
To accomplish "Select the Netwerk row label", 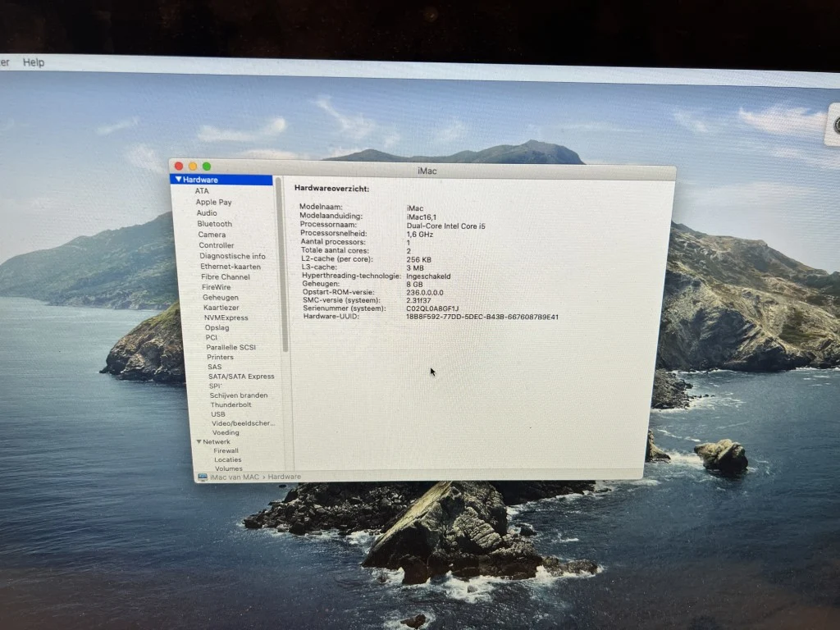I will pos(217,442).
